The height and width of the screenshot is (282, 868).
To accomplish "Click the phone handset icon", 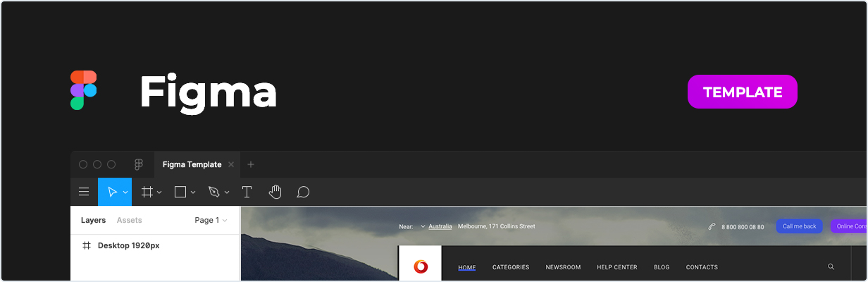I will point(712,227).
